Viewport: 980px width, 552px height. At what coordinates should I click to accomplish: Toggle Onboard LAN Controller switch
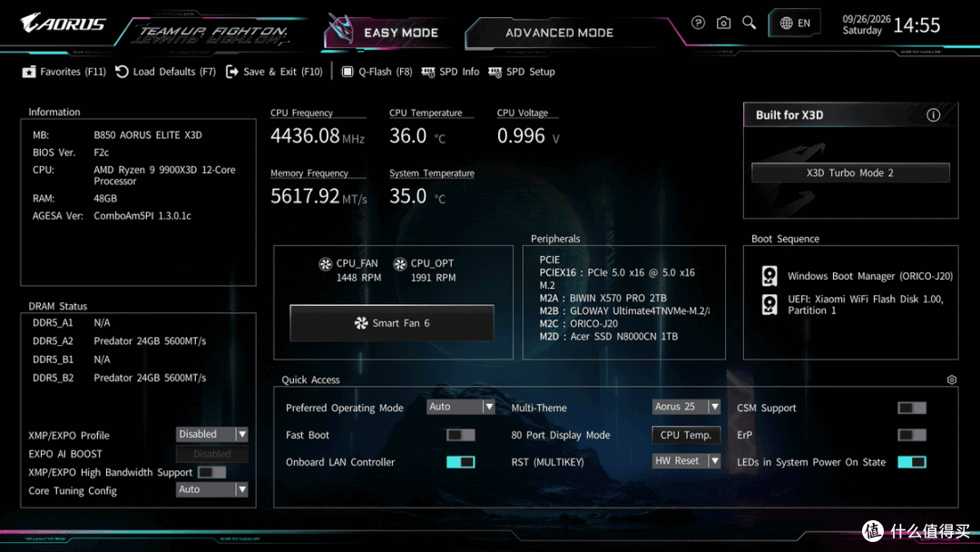click(x=461, y=462)
